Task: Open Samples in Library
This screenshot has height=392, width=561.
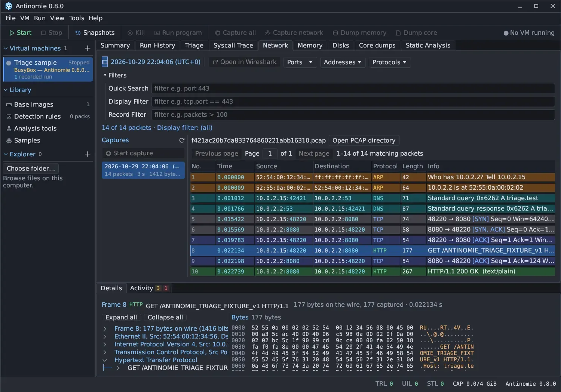Action: [x=48, y=140]
